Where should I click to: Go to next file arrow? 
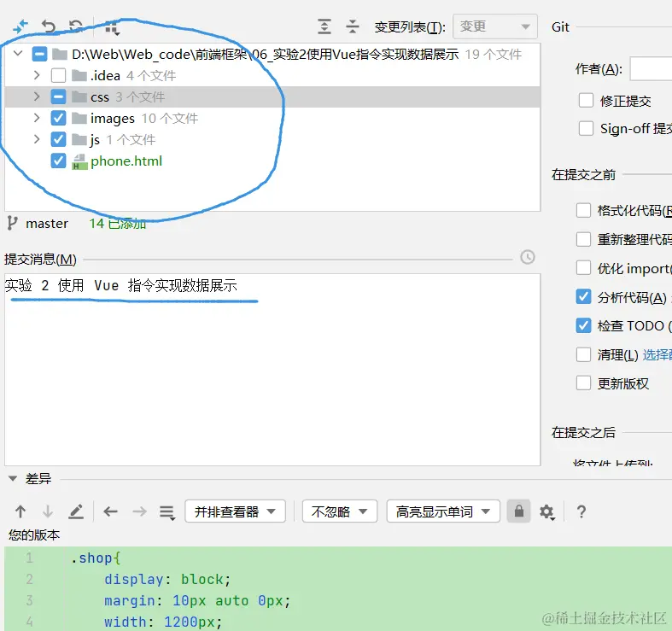[139, 511]
